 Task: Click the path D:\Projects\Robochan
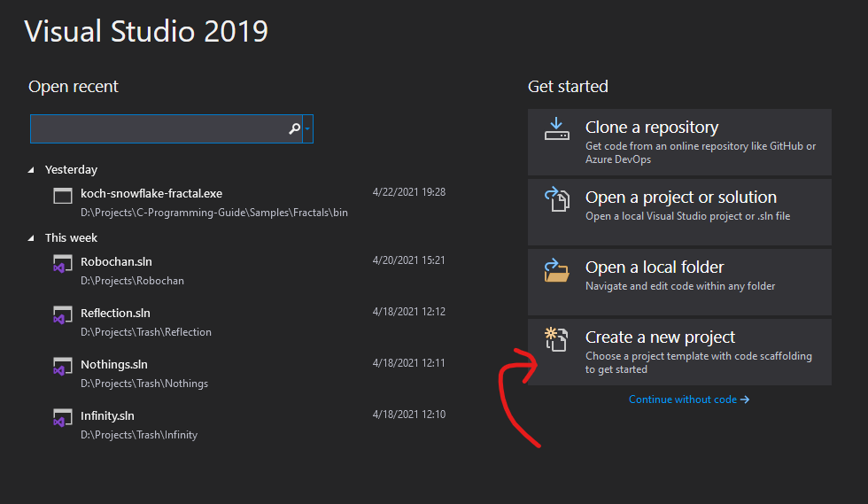pyautogui.click(x=132, y=281)
